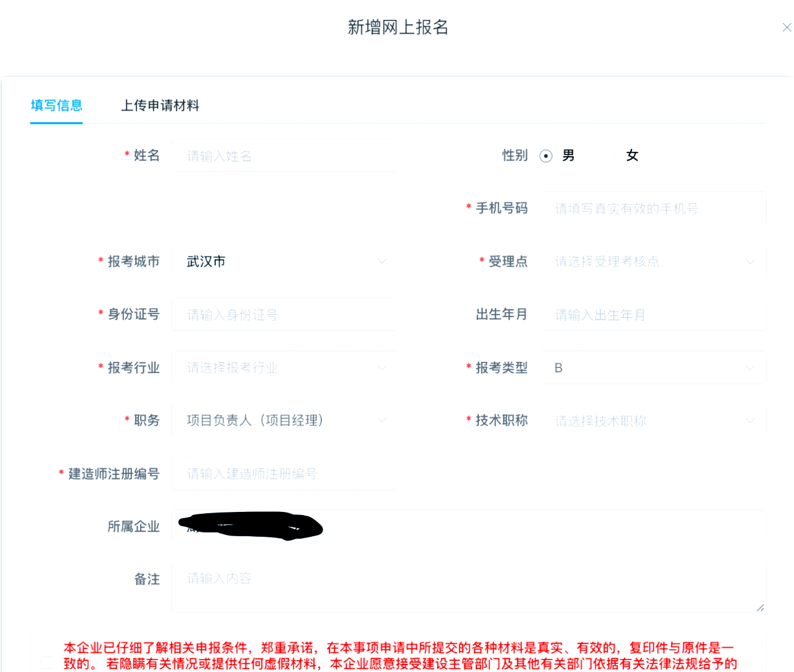
Task: Click the 技术职称 chevron arrow
Action: 750,421
